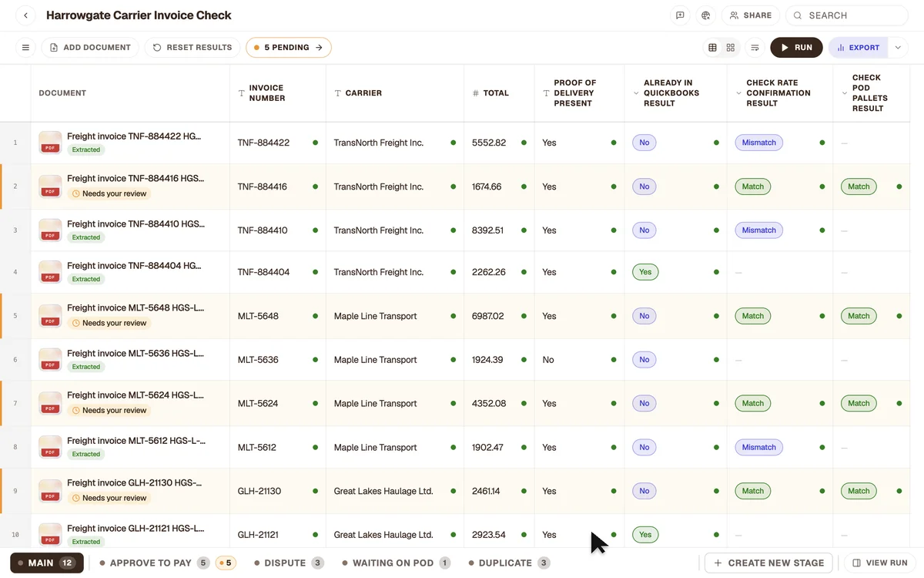This screenshot has height=578, width=924.
Task: Click the type icon beside Proof of Delivery header
Action: 546,93
